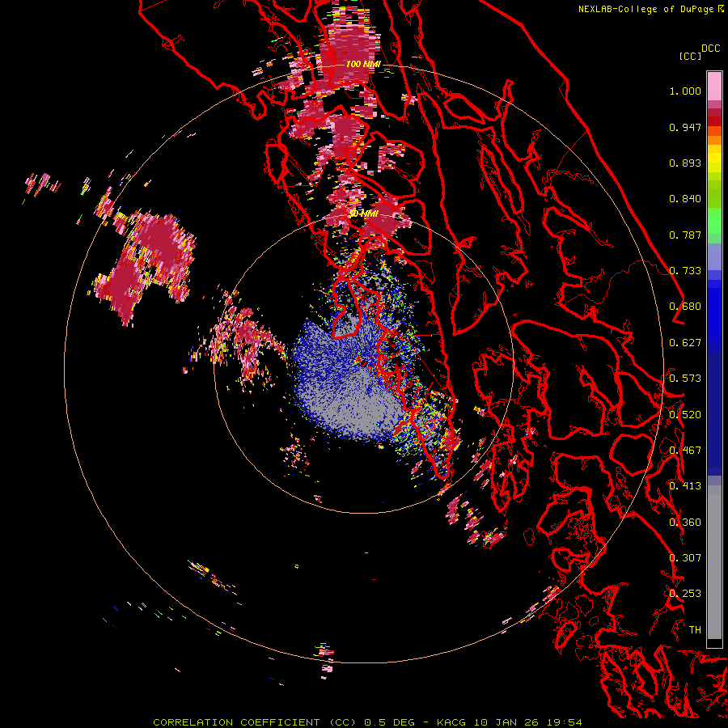Click the 0.520 scale value
728x728 pixels.
click(685, 415)
